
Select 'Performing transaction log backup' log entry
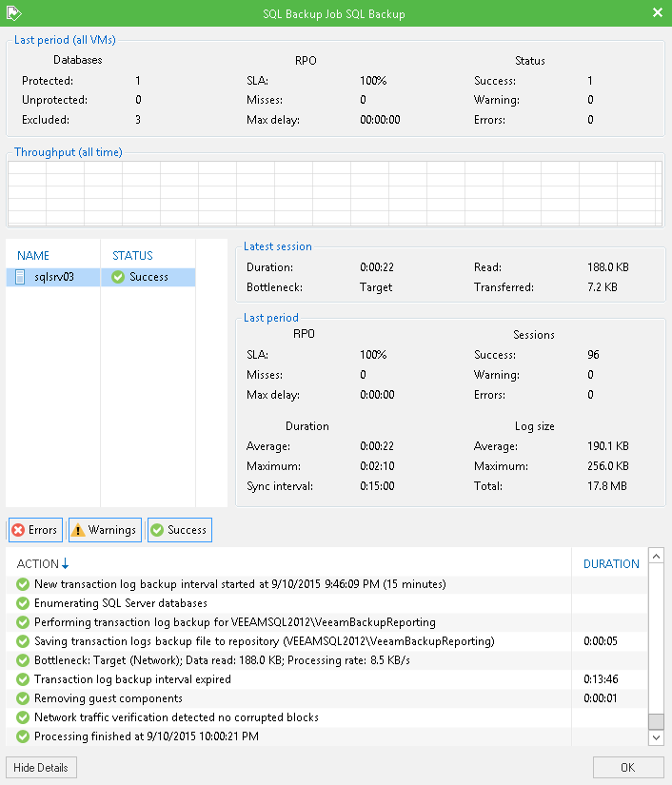(326, 622)
